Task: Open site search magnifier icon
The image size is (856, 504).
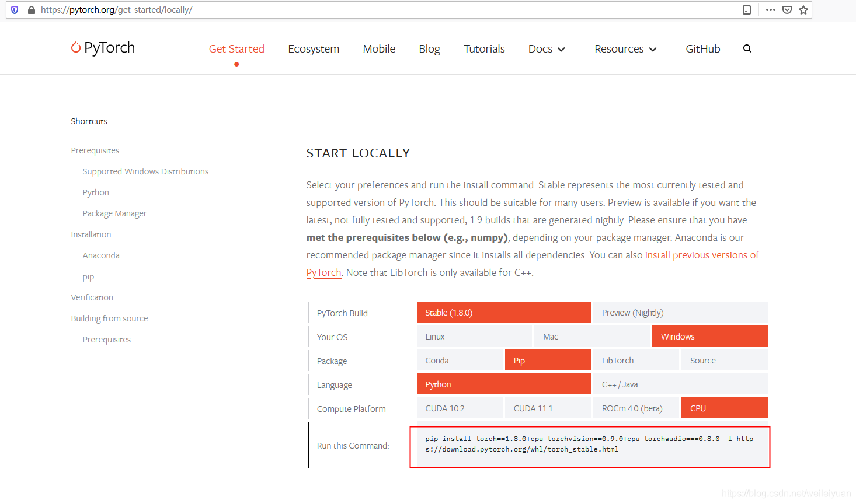Action: click(747, 48)
